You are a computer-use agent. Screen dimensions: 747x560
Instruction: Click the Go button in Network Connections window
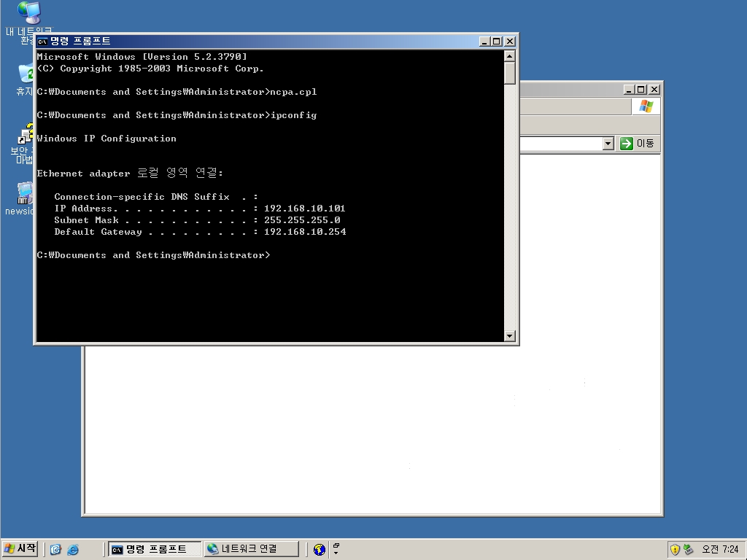click(638, 144)
